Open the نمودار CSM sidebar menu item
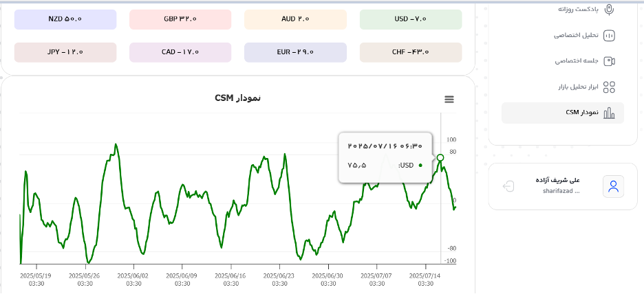Viewport: 644px width, 294px height. 563,113
